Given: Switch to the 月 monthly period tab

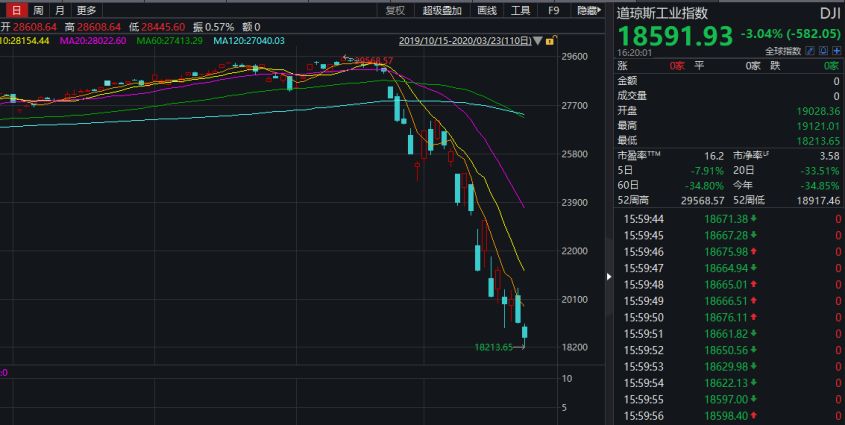Looking at the screenshot, I should pyautogui.click(x=60, y=10).
